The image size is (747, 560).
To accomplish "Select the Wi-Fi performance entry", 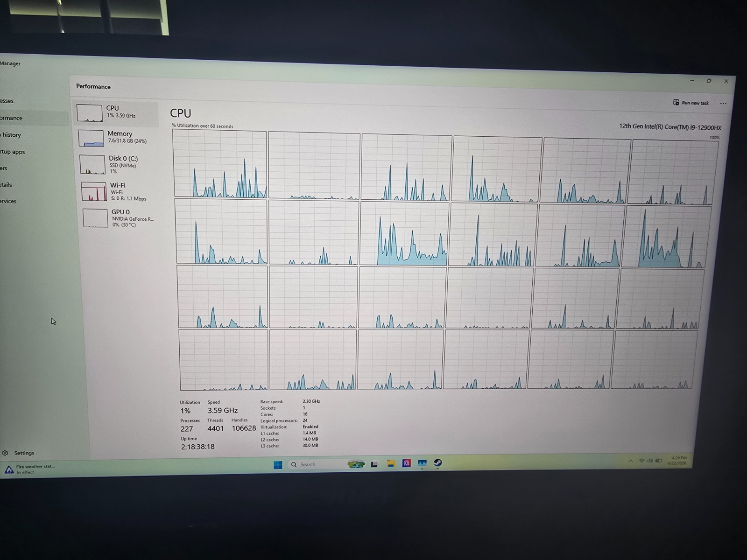I will (x=118, y=192).
